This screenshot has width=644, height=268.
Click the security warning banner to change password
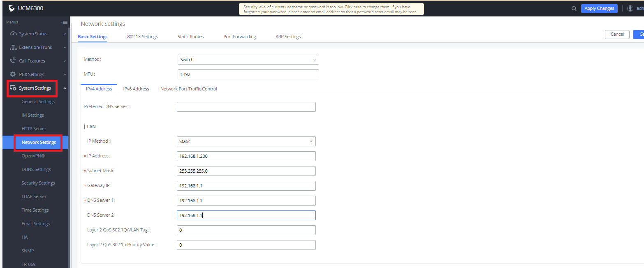(331, 9)
